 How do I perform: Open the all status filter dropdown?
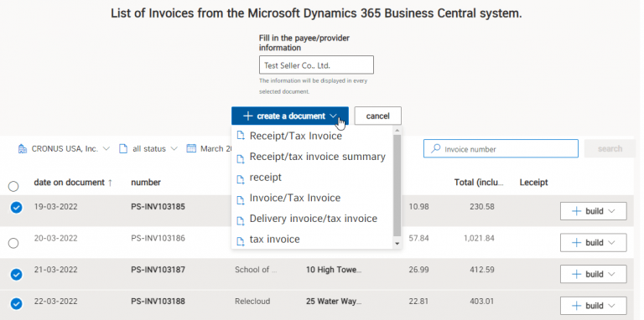148,148
